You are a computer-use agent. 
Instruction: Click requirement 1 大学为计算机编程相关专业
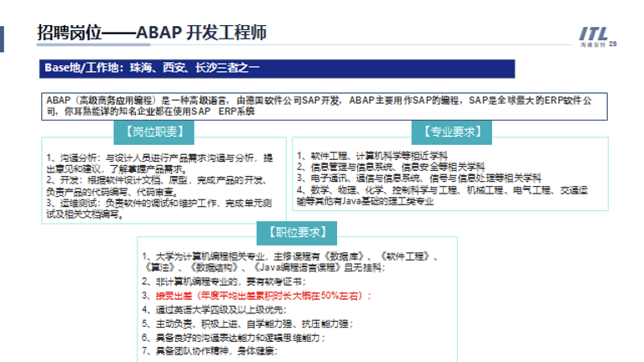(x=291, y=261)
